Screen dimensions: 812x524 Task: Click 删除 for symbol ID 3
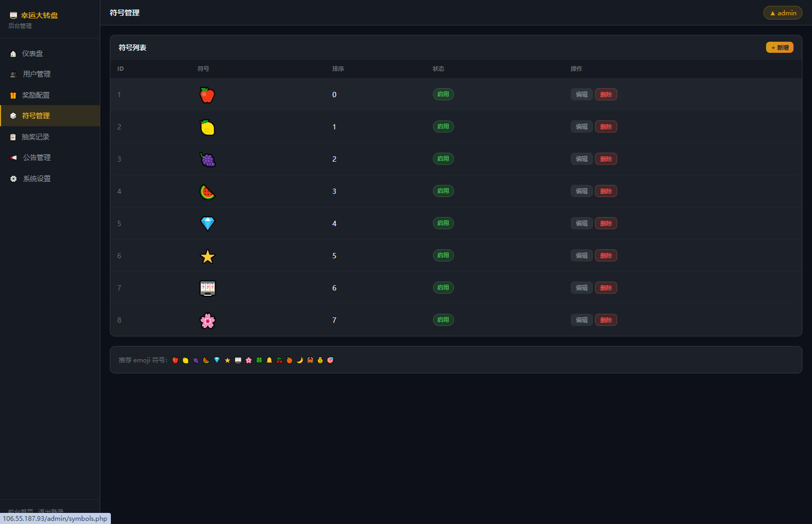pyautogui.click(x=606, y=159)
